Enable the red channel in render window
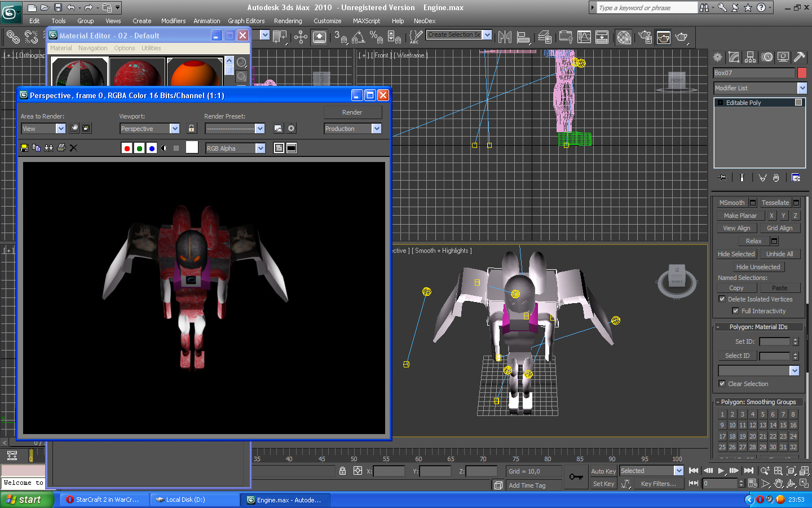The image size is (812, 508). pyautogui.click(x=127, y=148)
